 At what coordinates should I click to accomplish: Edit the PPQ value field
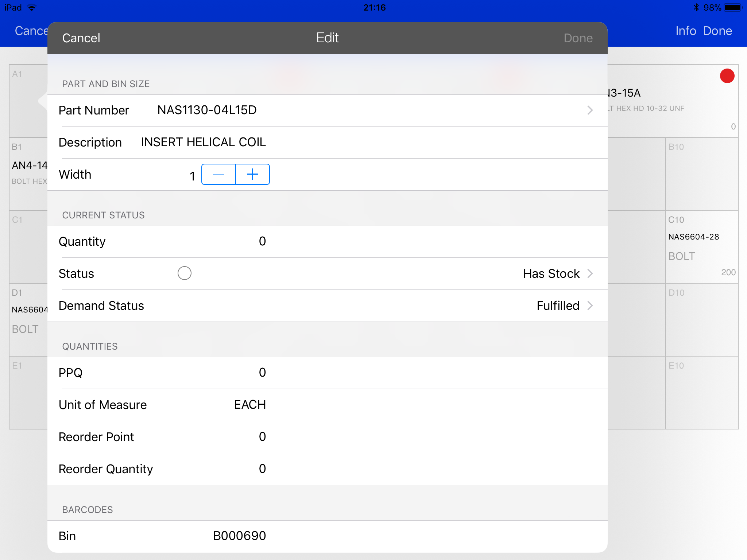click(262, 373)
